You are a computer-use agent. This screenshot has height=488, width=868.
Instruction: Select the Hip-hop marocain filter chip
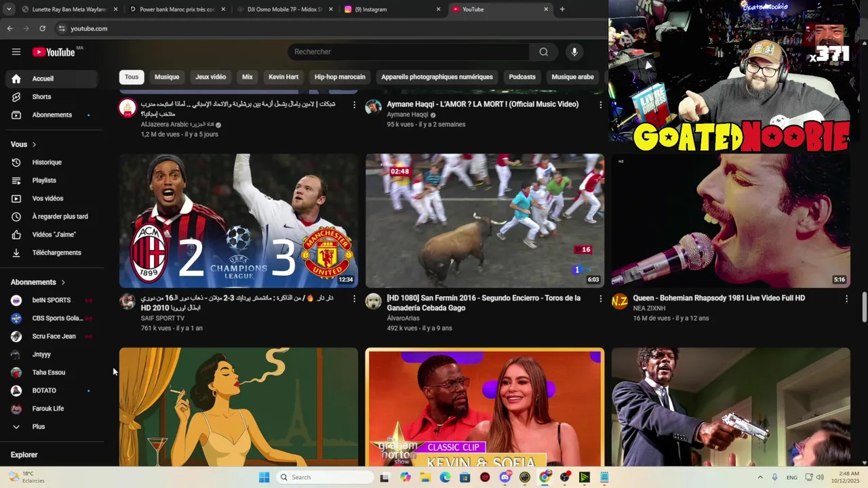click(340, 77)
